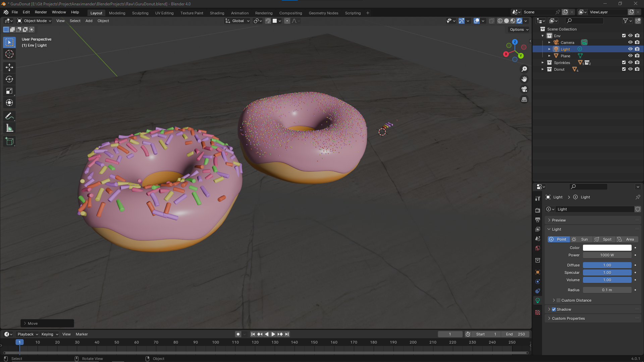
Task: Expand the Donut collection
Action: coord(543,69)
